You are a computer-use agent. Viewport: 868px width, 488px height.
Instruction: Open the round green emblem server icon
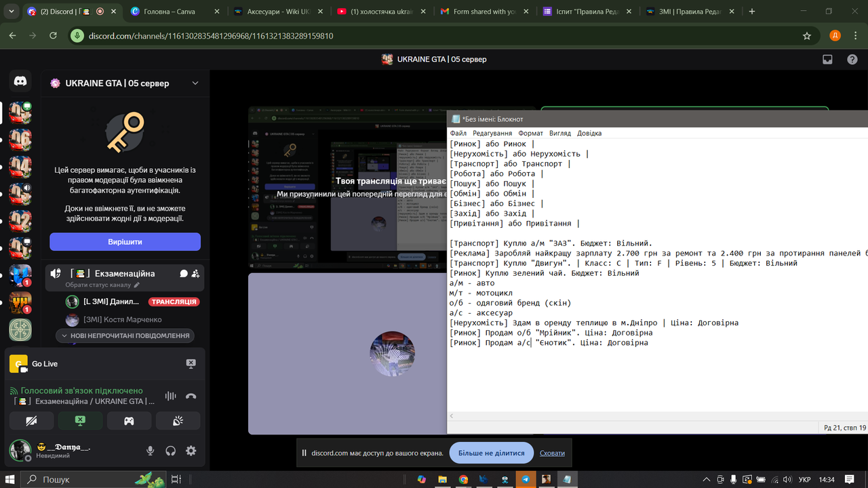click(x=20, y=330)
